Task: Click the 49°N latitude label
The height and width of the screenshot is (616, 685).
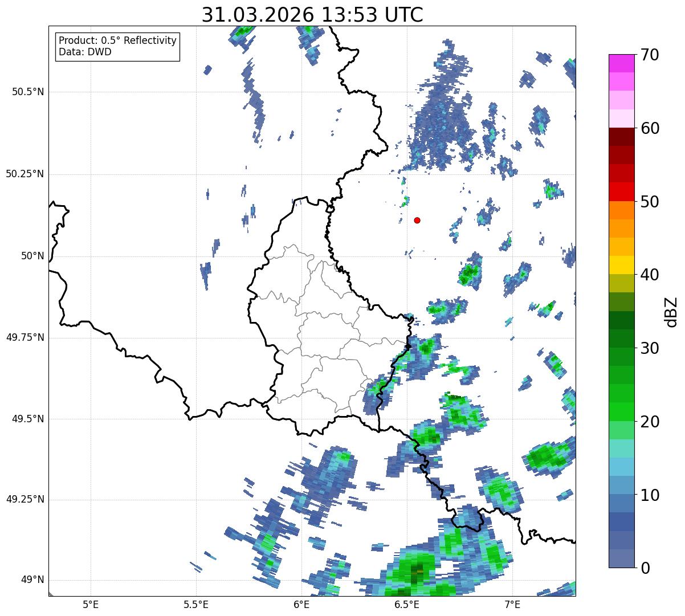Action: coord(32,580)
